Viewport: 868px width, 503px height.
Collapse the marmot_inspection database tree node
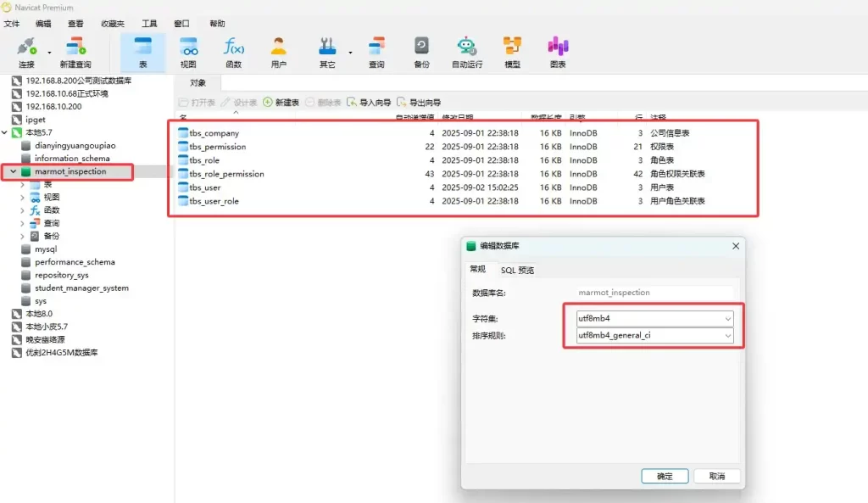pyautogui.click(x=13, y=172)
